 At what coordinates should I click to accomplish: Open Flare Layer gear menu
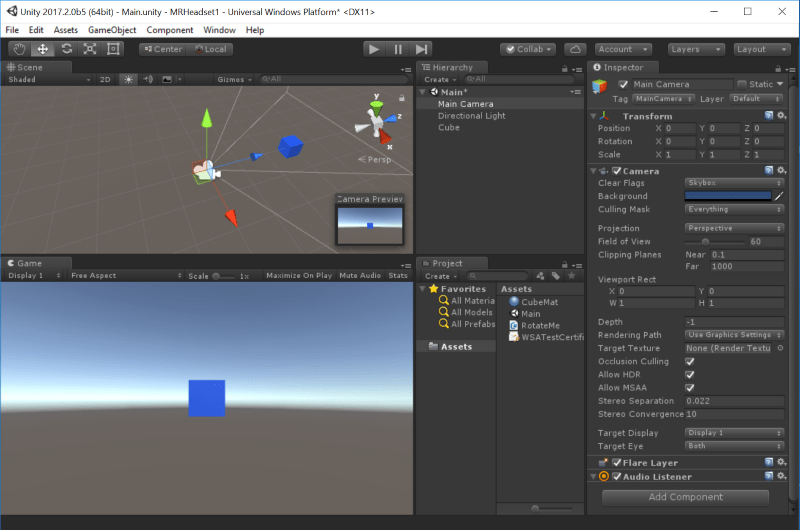pos(782,462)
